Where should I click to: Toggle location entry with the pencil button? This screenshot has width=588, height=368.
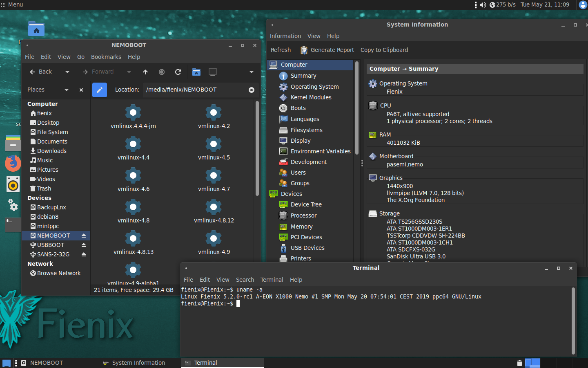click(x=100, y=90)
